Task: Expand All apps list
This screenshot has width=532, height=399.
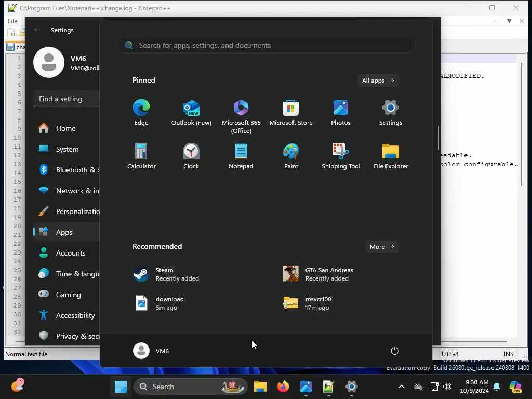Action: (378, 81)
